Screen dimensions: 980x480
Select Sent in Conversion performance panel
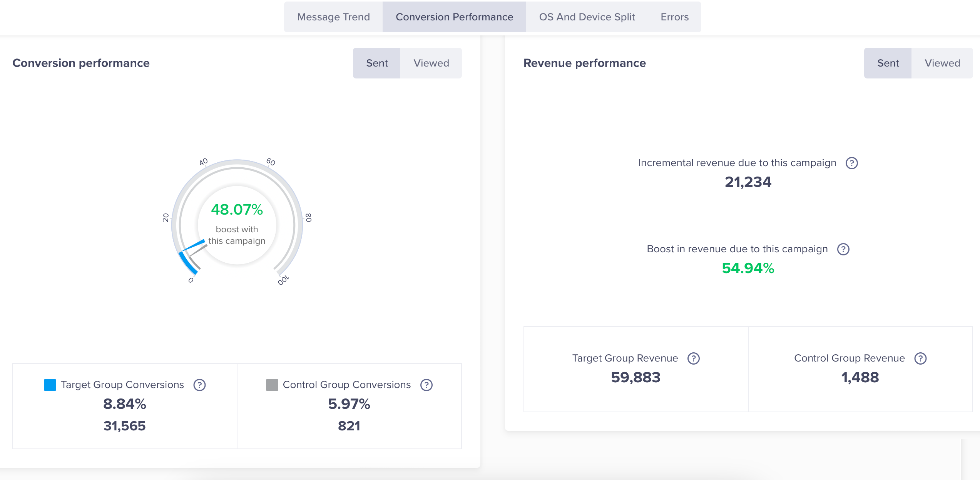coord(376,63)
